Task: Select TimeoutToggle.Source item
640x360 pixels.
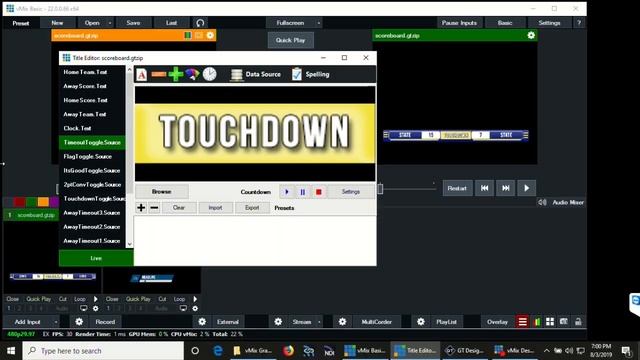Action: coord(92,142)
